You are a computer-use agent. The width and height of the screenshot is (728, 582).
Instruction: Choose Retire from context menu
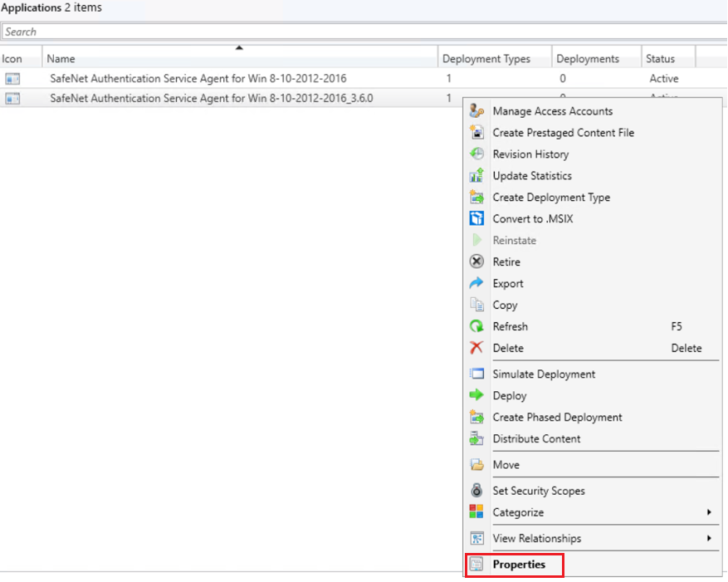click(x=593, y=262)
